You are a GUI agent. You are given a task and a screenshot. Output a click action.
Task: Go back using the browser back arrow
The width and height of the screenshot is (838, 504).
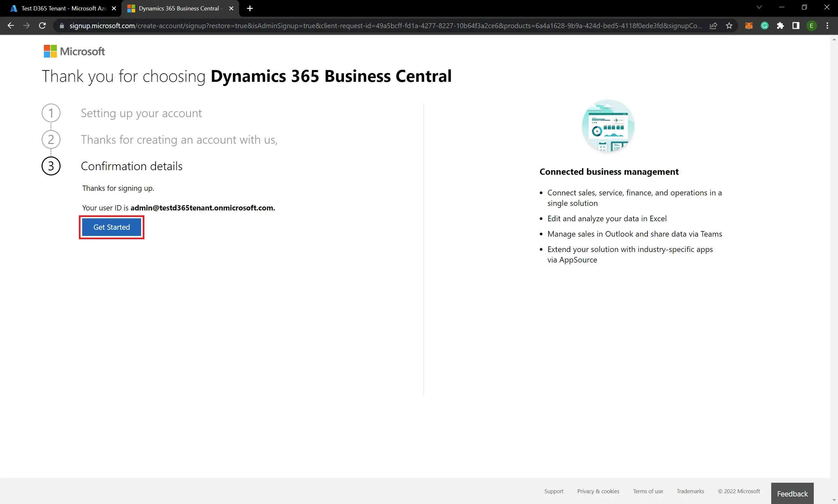point(10,26)
